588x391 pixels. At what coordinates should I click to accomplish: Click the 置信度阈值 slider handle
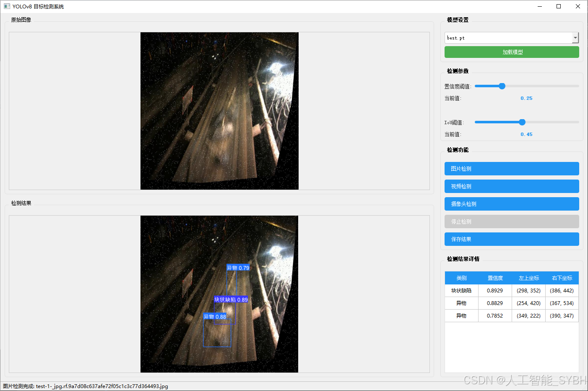502,86
